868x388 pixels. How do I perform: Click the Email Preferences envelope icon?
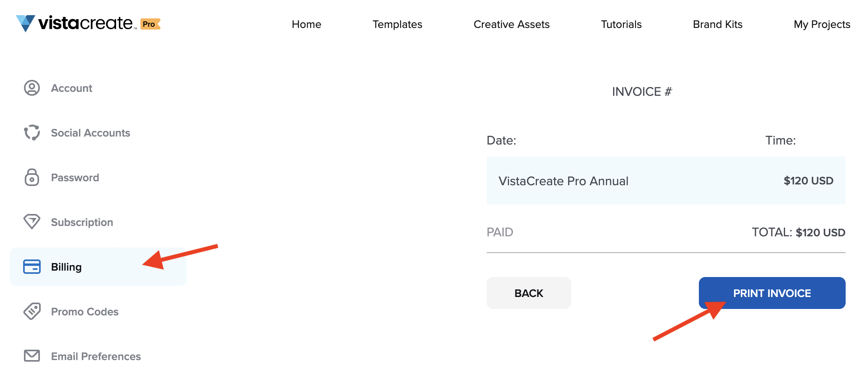tap(32, 356)
